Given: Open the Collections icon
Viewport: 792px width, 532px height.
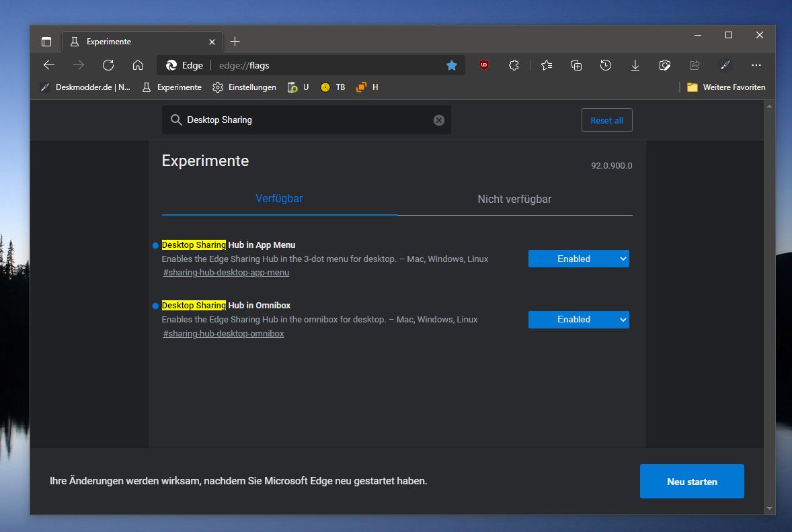Looking at the screenshot, I should (576, 65).
